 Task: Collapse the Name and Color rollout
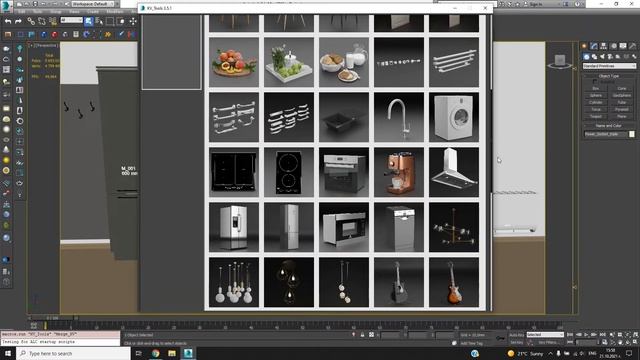pyautogui.click(x=609, y=126)
